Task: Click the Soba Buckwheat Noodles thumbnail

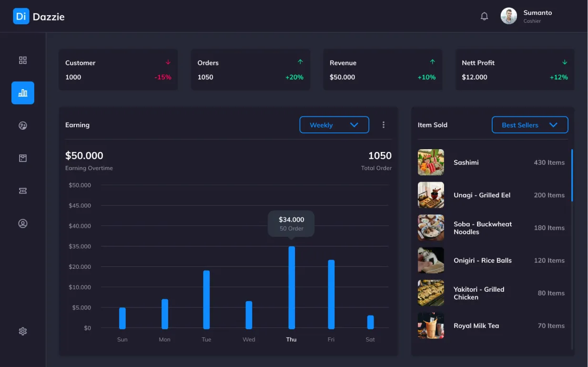Action: pos(431,228)
